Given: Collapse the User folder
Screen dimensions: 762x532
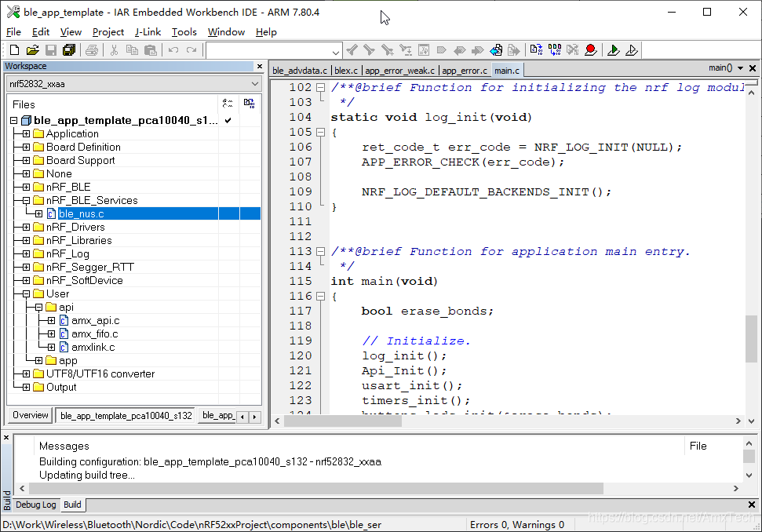Looking at the screenshot, I should [x=26, y=294].
